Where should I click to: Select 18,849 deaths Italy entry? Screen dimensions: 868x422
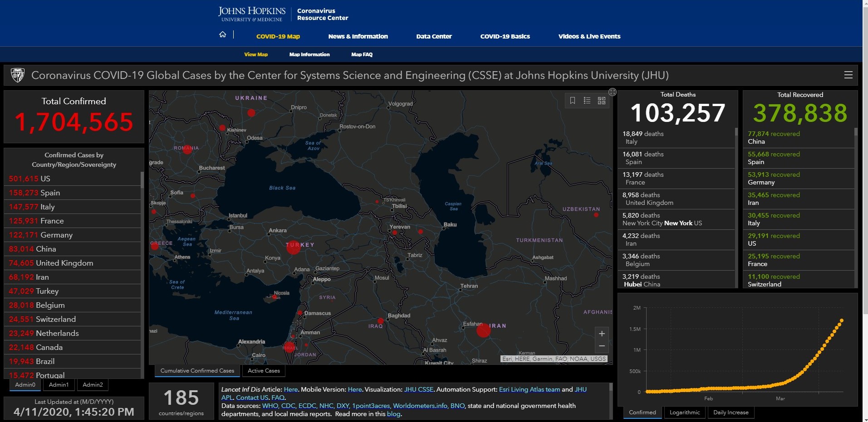pyautogui.click(x=676, y=137)
